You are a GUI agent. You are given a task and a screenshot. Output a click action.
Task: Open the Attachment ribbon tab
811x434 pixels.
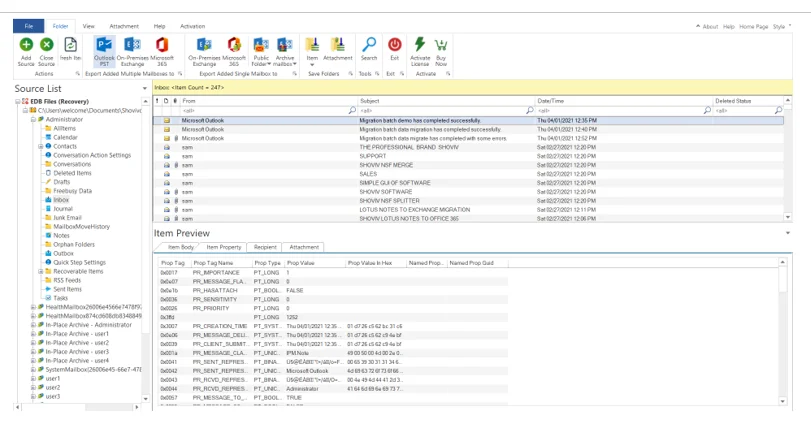124,26
